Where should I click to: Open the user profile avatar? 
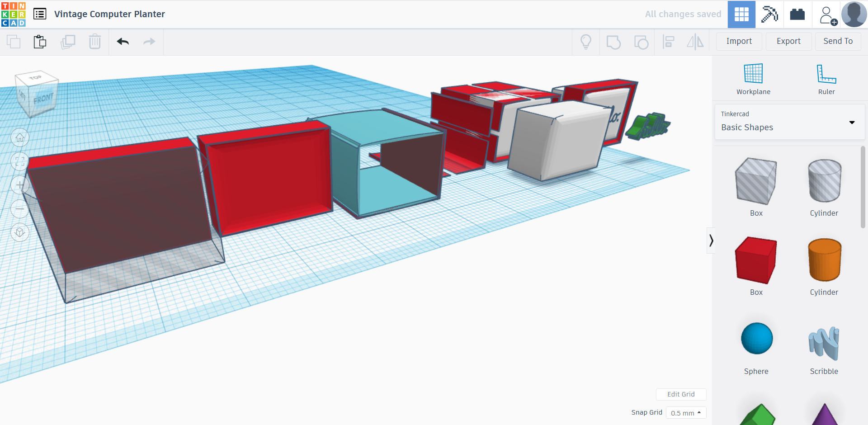(x=854, y=14)
